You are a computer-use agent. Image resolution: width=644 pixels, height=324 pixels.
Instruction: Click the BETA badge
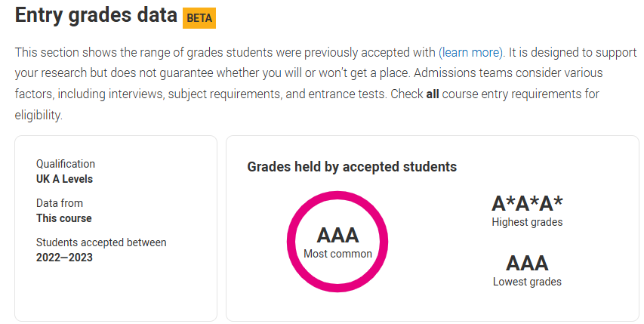[x=199, y=18]
